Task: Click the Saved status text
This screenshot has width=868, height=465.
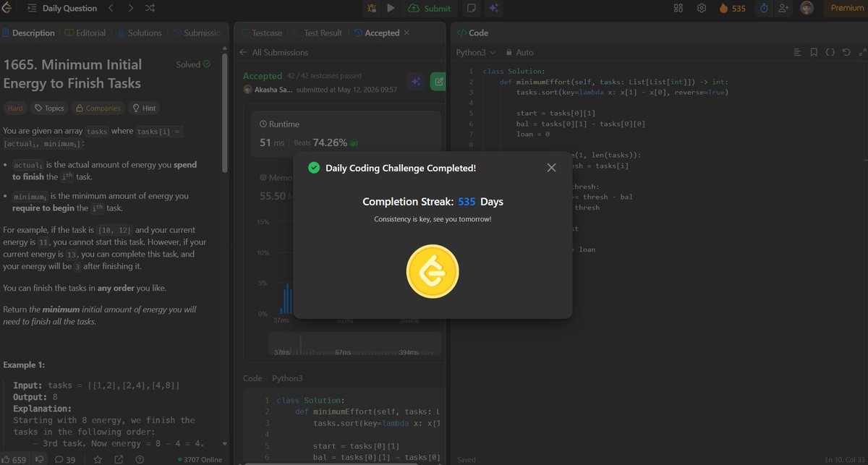Action: tap(466, 460)
